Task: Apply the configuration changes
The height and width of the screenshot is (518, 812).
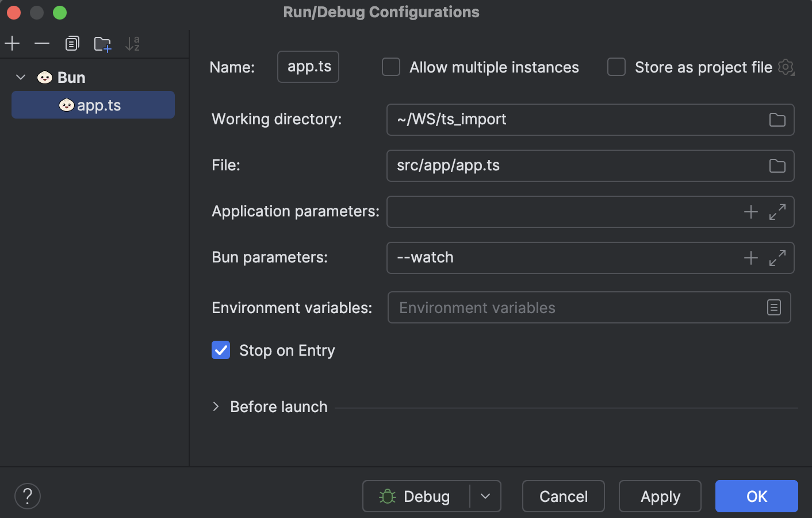Action: [660, 496]
